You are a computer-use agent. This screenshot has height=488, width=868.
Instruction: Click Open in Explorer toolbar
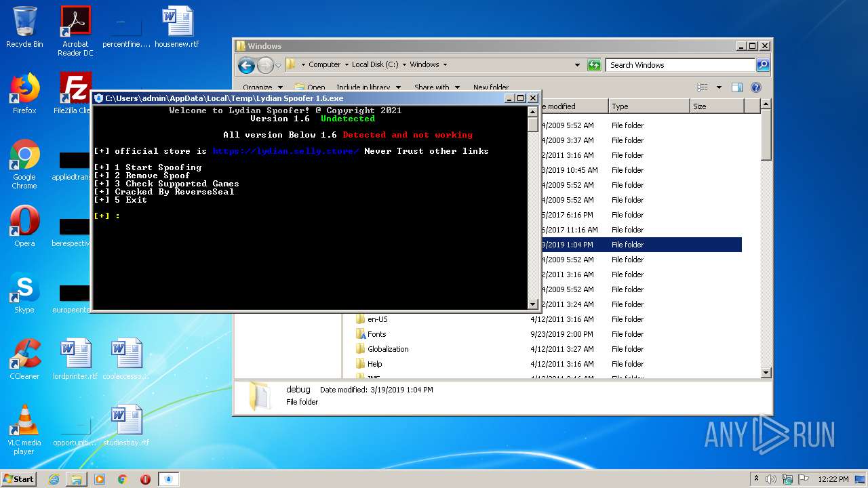point(310,87)
